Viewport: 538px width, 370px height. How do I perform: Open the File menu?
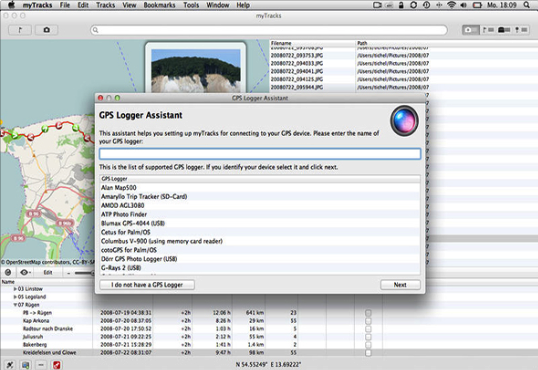pos(65,5)
